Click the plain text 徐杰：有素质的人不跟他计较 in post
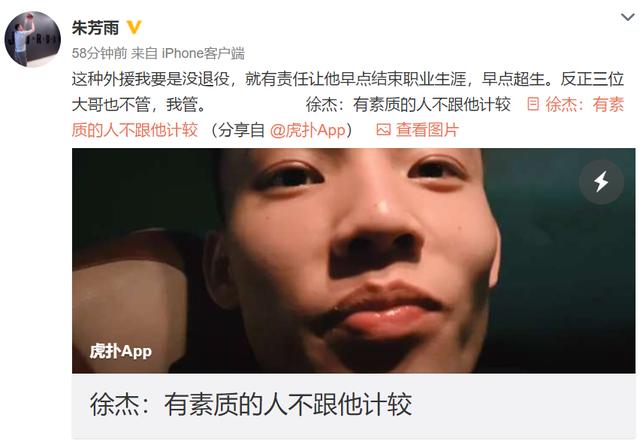The width and height of the screenshot is (640, 445). (408, 105)
